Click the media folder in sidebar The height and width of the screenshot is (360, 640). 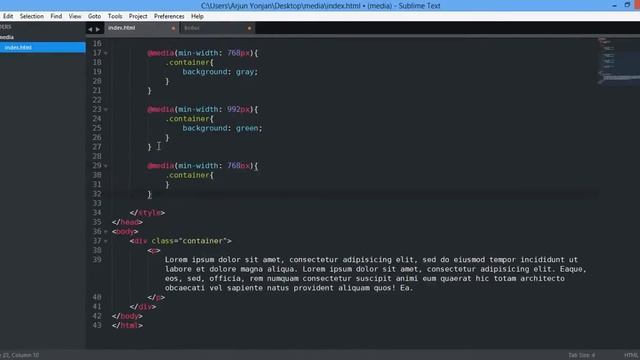click(7, 37)
